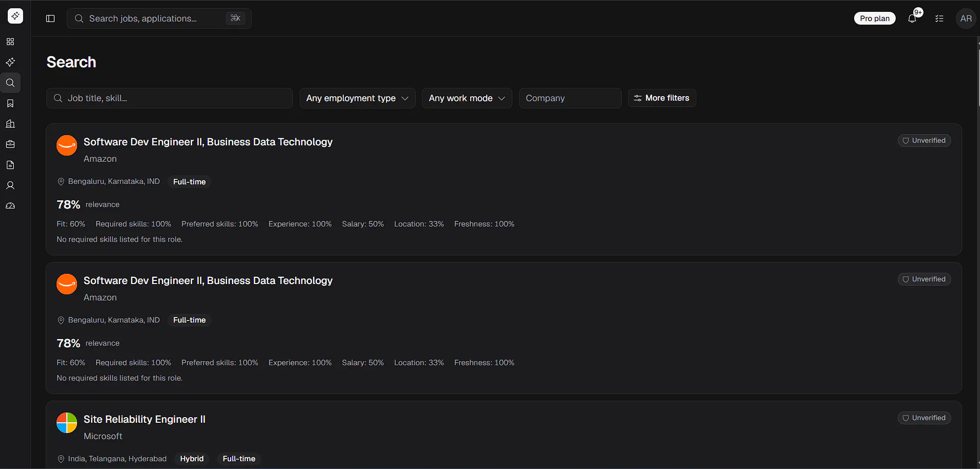Click the Search page heading
Image resolution: width=980 pixels, height=469 pixels.
(x=71, y=62)
